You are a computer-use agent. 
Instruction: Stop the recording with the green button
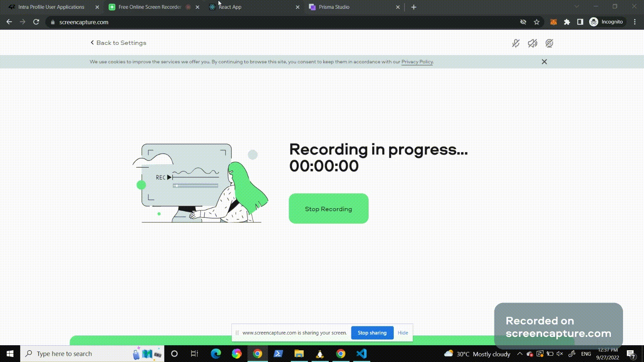pos(329,209)
